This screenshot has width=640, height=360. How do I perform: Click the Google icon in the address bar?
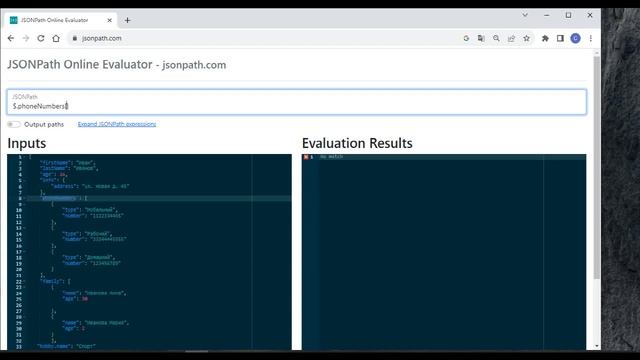[x=466, y=38]
